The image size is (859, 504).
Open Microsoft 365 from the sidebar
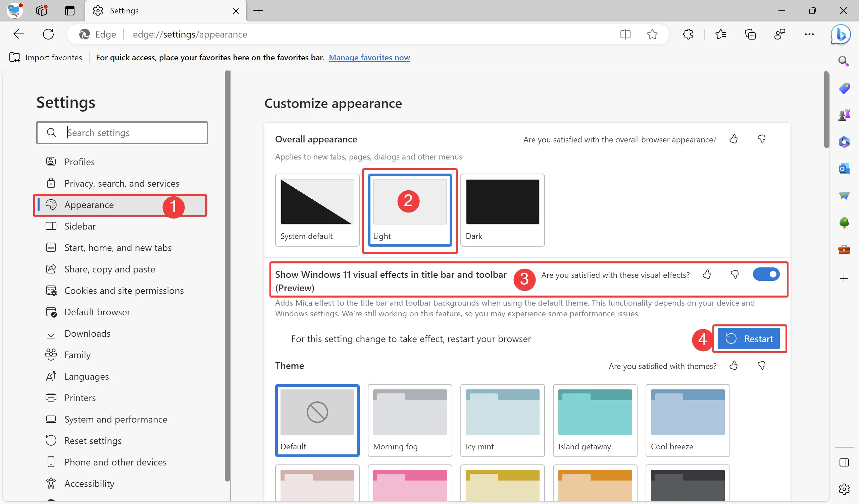pos(844,142)
